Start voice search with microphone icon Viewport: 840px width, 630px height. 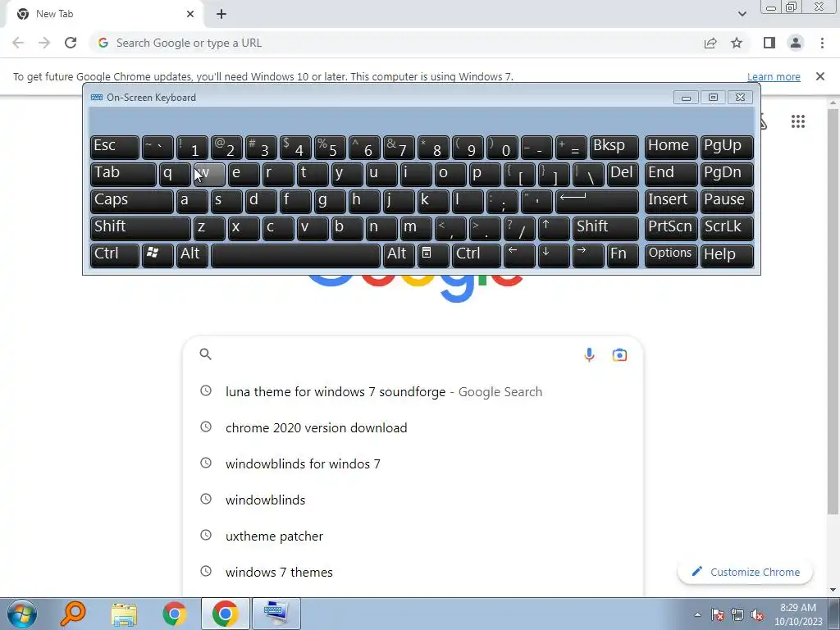pos(589,354)
